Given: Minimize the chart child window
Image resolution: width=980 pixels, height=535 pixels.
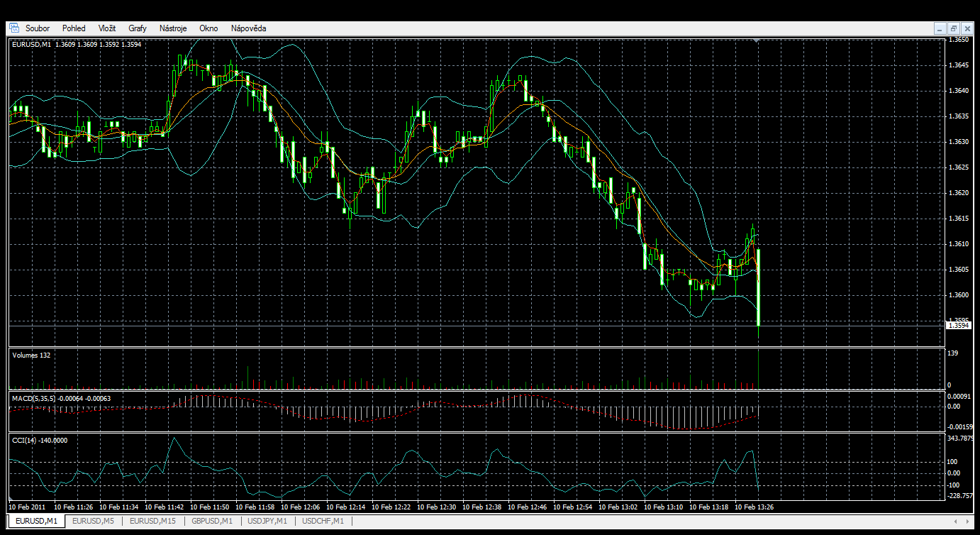Looking at the screenshot, I should coord(940,28).
